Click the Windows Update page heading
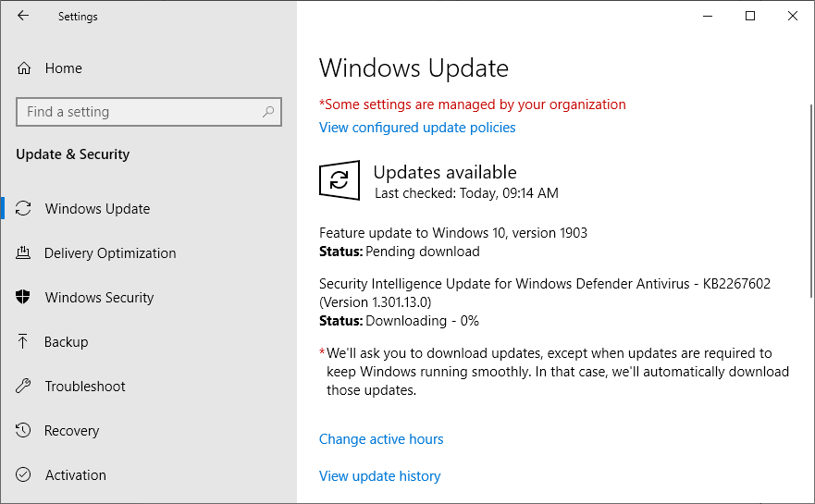Image resolution: width=815 pixels, height=504 pixels. 414,68
